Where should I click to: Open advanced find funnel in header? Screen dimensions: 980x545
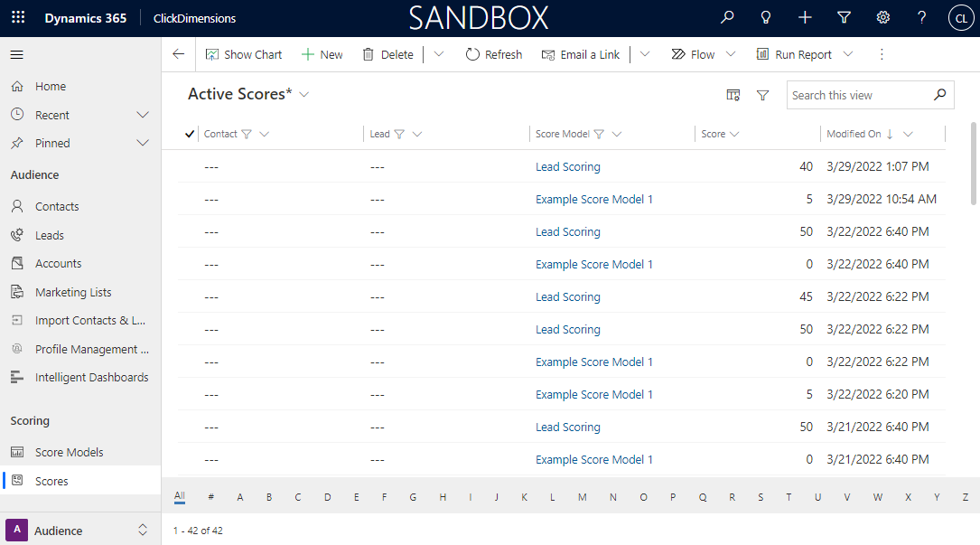[844, 17]
